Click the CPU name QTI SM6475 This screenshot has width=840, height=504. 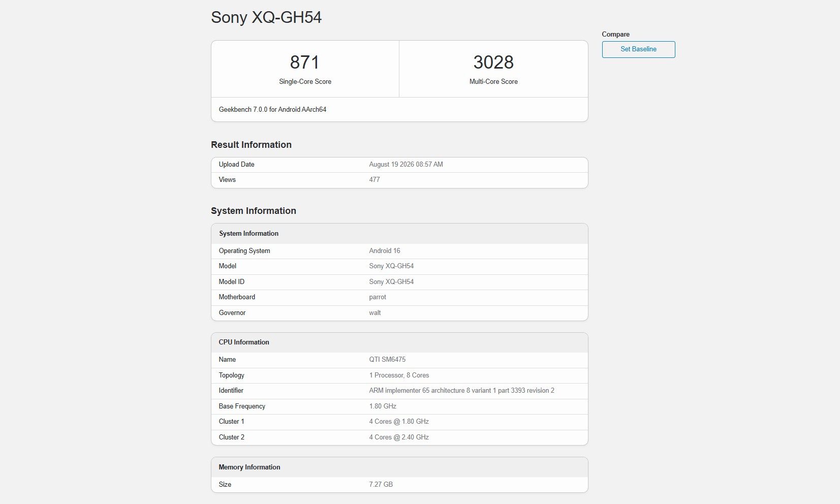click(387, 360)
